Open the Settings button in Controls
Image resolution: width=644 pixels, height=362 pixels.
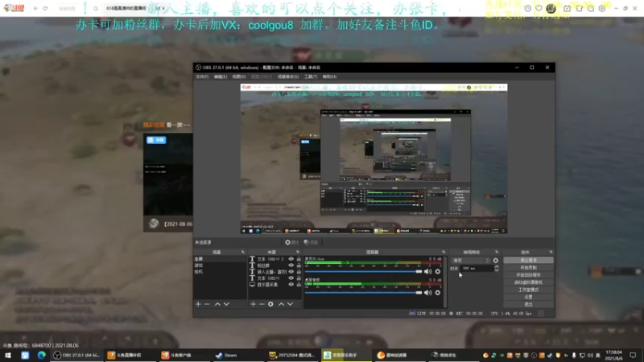528,297
